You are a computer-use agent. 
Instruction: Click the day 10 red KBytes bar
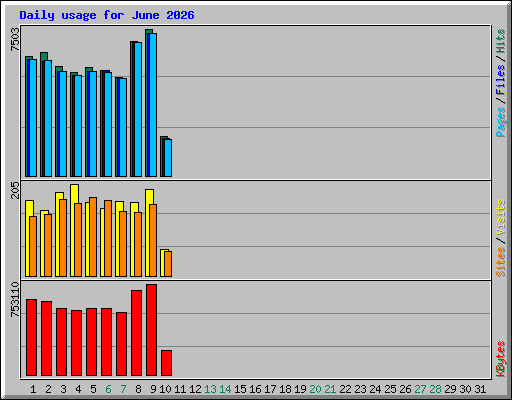166,363
